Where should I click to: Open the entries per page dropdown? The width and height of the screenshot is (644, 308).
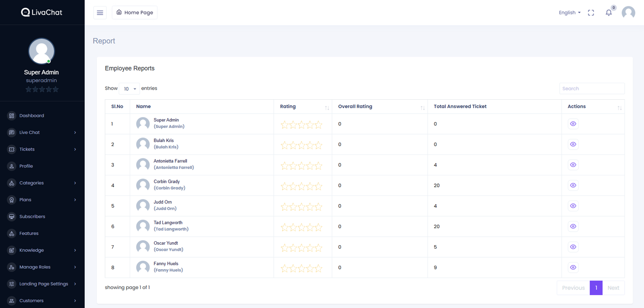tap(129, 89)
